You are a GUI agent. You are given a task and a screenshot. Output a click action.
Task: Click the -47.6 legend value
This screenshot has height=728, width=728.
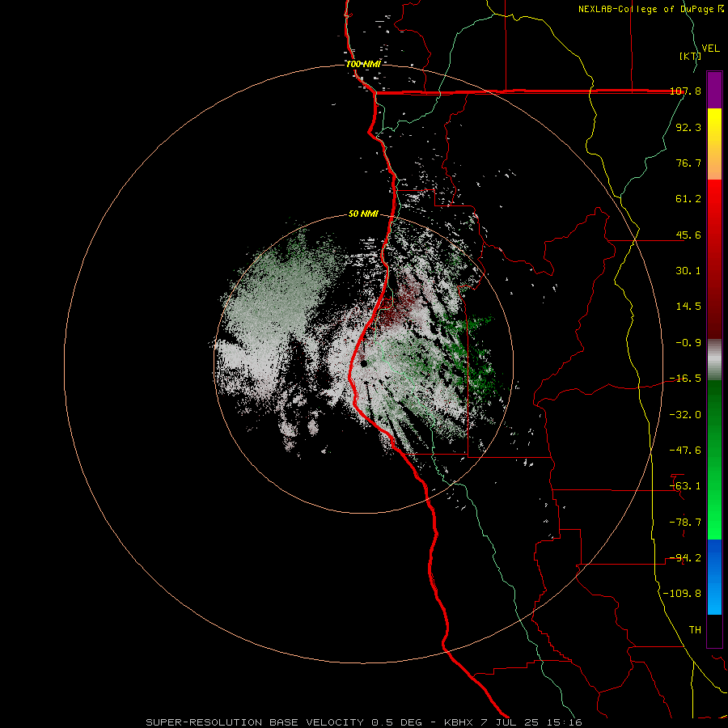coord(685,451)
